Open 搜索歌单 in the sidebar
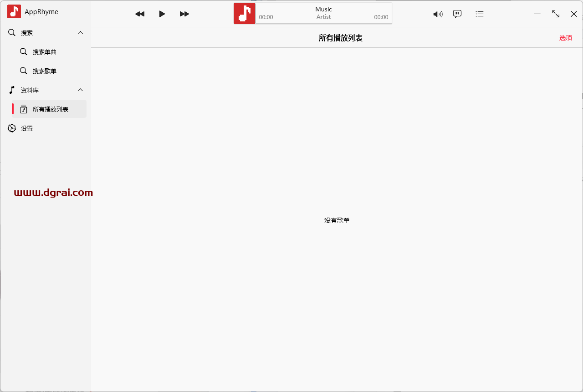 coord(49,71)
